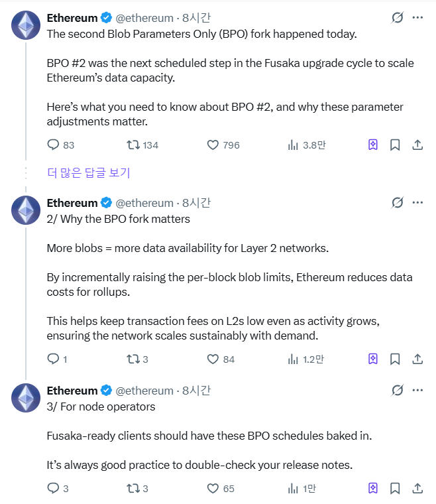Open purple add-to-folder icon on 2/ tweet

(373, 359)
